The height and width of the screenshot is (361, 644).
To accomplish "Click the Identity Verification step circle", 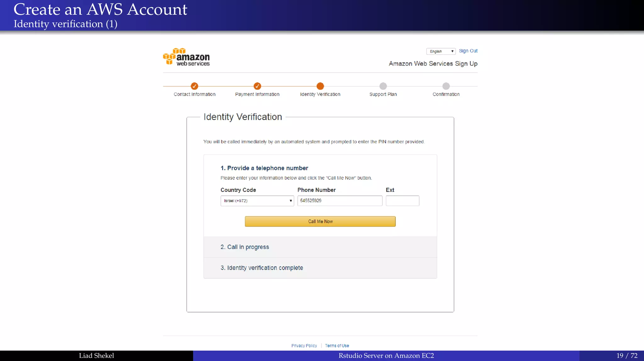I will pos(320,86).
